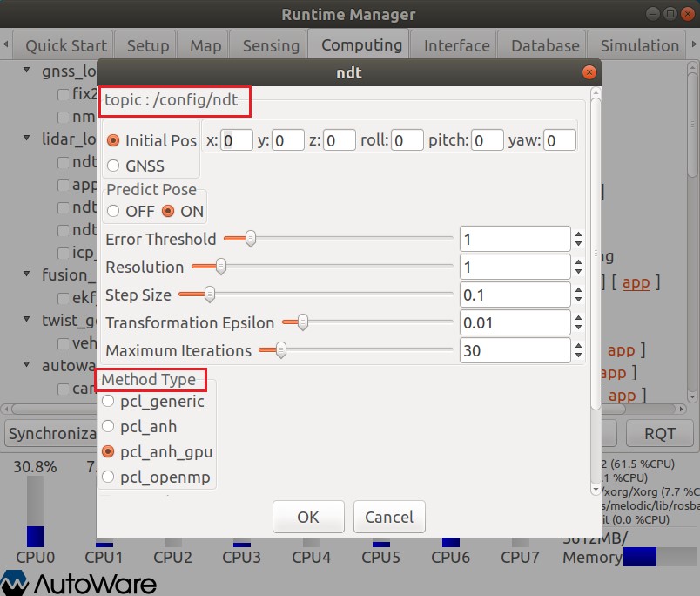Close the ndt dialog with red X

click(x=589, y=72)
